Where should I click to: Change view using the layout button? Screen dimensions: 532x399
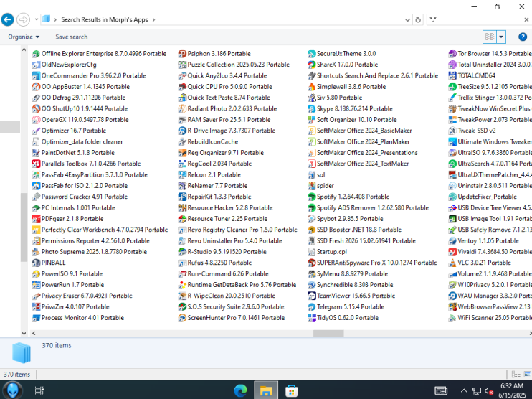click(490, 37)
